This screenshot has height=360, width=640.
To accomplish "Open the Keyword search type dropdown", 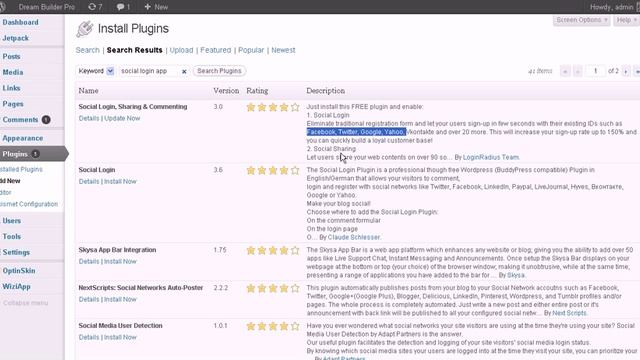I will [96, 71].
